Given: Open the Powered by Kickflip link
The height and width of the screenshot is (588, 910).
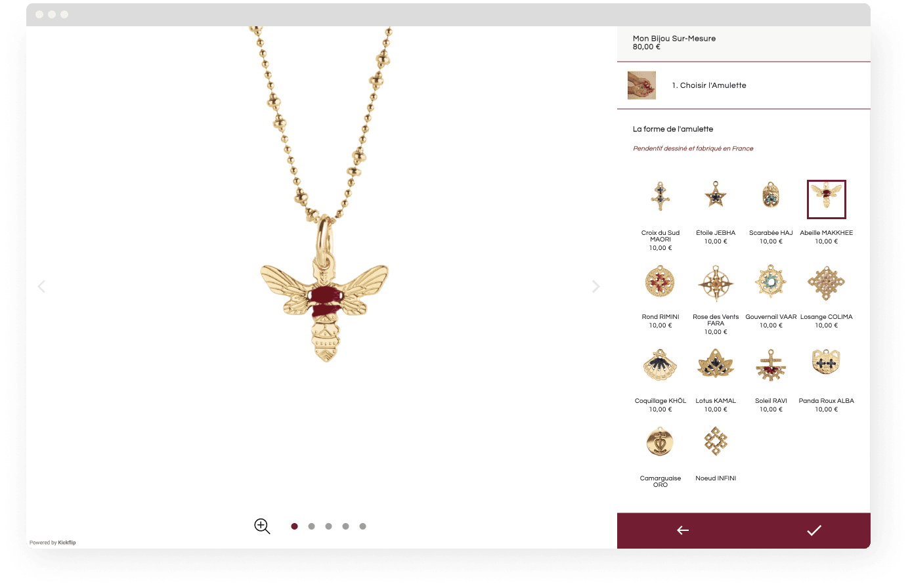Looking at the screenshot, I should click(53, 543).
